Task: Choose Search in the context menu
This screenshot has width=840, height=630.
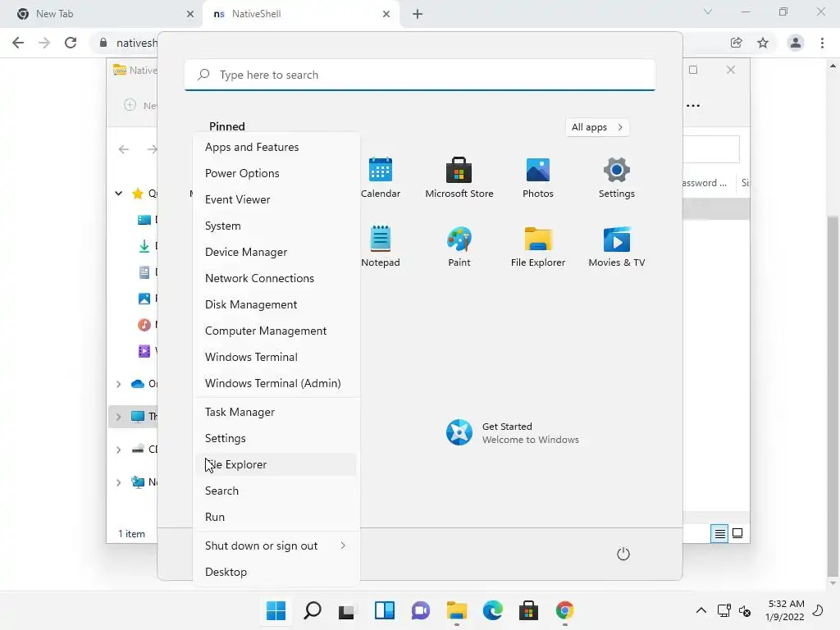Action: click(276, 491)
